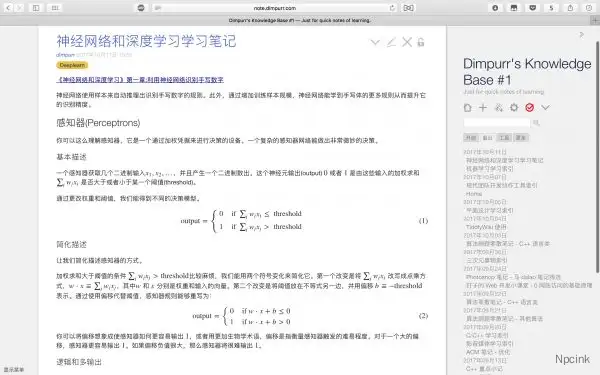Click the Safari page tab titled Dimpurr's Knowledge Base
Screen dimensions: 600x375
point(300,20)
